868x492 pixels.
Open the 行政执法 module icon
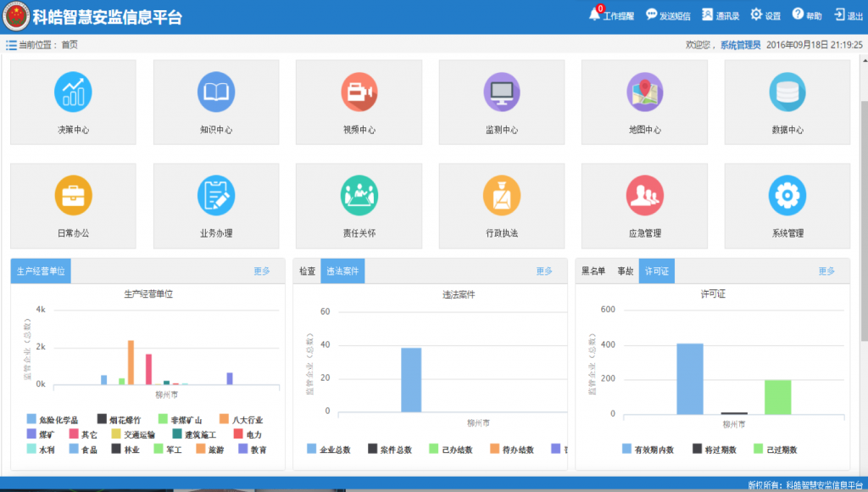click(x=502, y=195)
